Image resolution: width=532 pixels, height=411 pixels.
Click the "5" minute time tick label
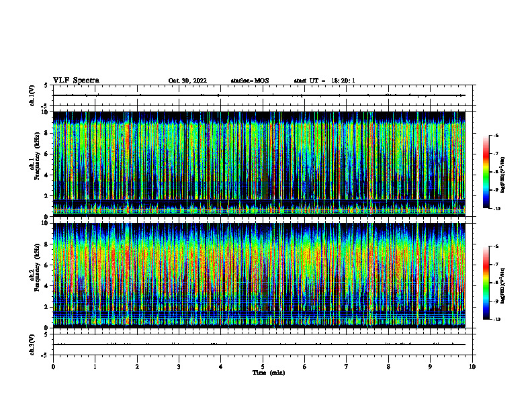pyautogui.click(x=263, y=367)
